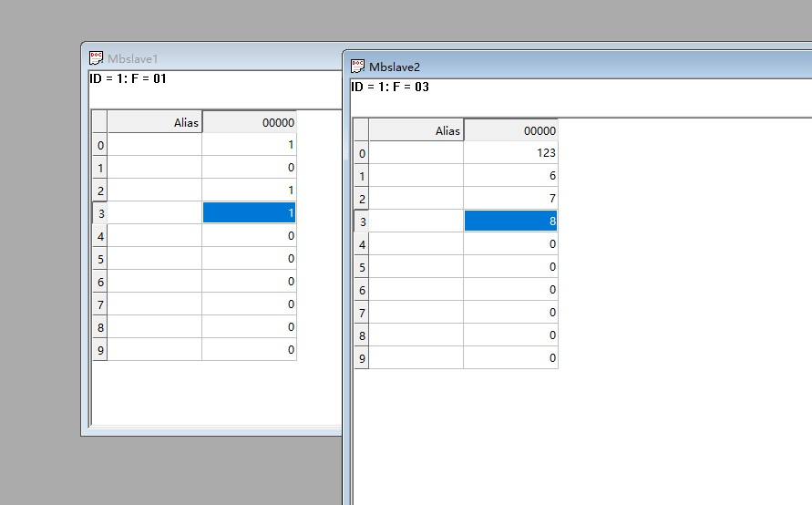812x505 pixels.
Task: Click register 6 value cell in Mbslave2
Action: (x=510, y=290)
